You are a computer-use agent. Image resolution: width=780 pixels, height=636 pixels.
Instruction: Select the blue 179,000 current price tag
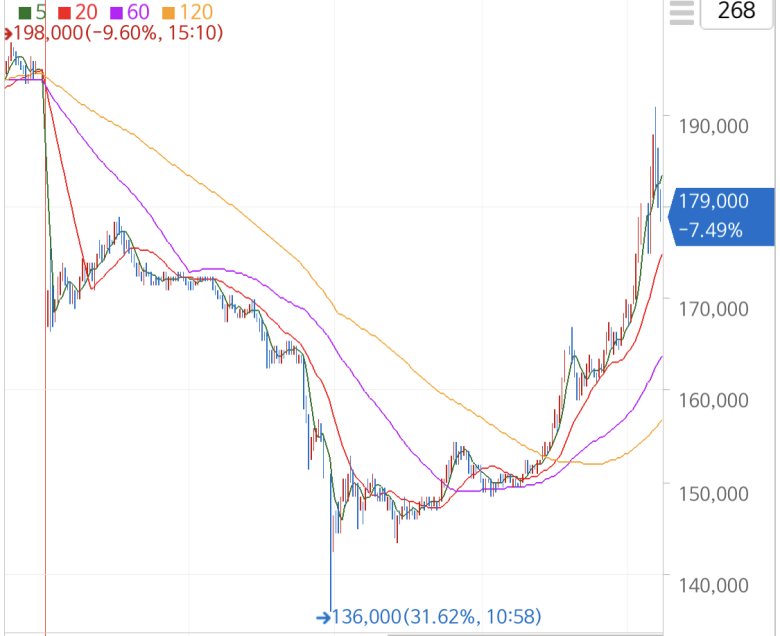coord(723,215)
